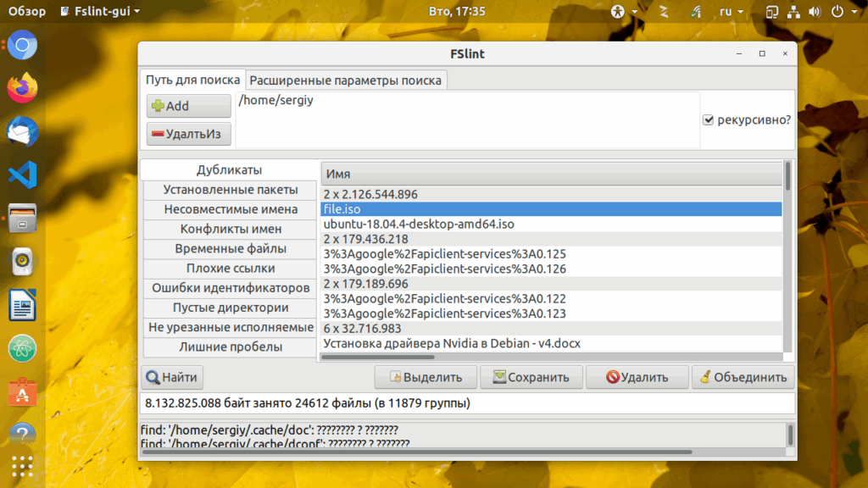Launch Atom editor from dock
The width and height of the screenshot is (868, 488).
(22, 348)
